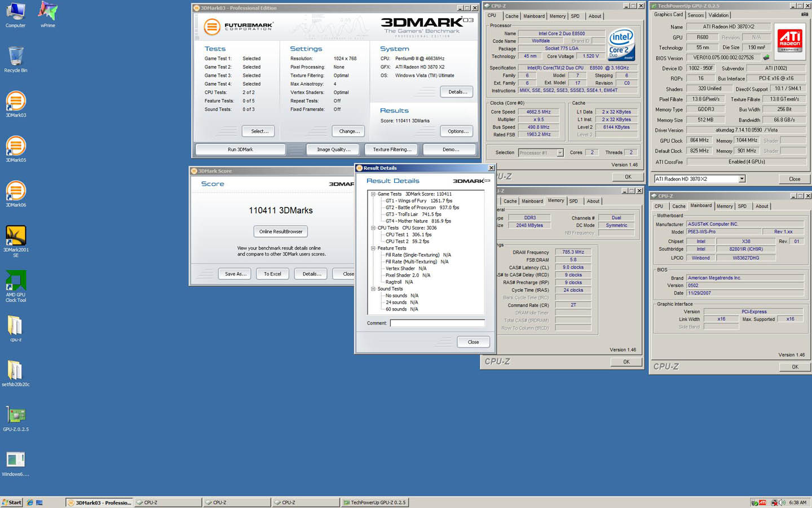Select the AMD GPU Clock Tool icon

click(16, 286)
